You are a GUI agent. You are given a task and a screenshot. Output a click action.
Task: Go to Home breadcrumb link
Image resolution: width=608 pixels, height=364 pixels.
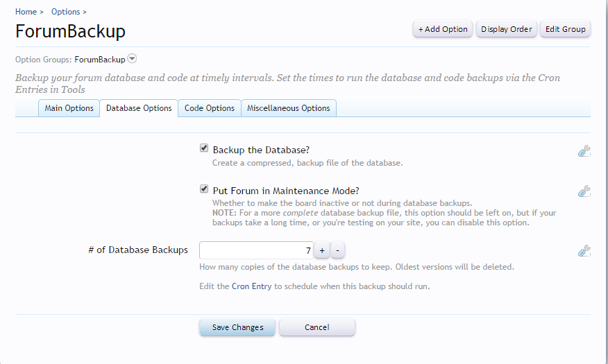pos(26,12)
